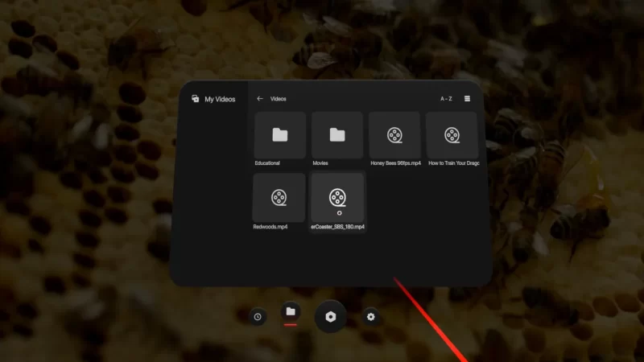The width and height of the screenshot is (644, 362).
Task: Click the Educational folder name label
Action: click(268, 163)
